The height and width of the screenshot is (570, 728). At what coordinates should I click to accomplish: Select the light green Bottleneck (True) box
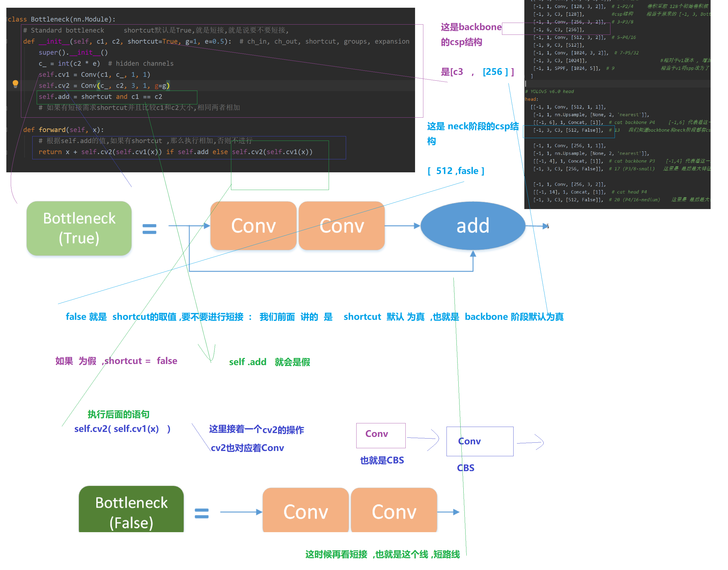79,228
